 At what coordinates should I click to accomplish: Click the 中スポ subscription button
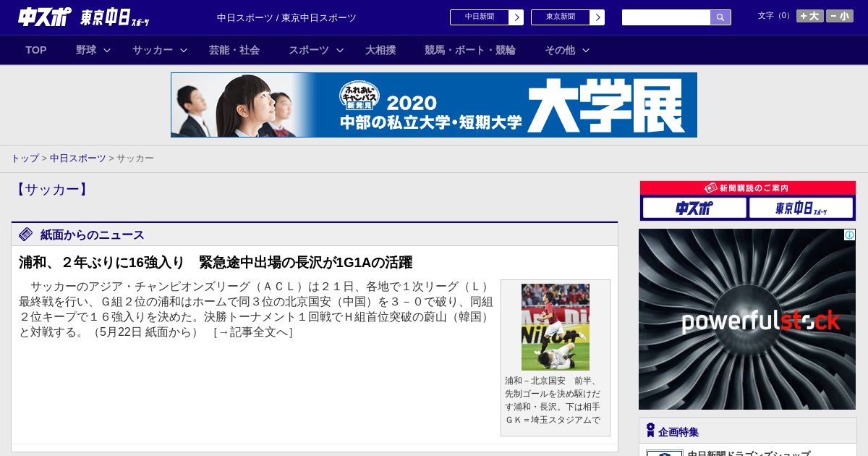click(694, 208)
